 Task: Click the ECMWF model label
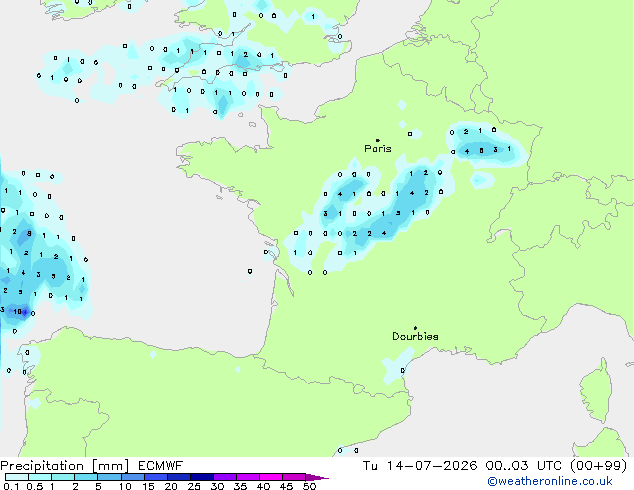coord(161,466)
